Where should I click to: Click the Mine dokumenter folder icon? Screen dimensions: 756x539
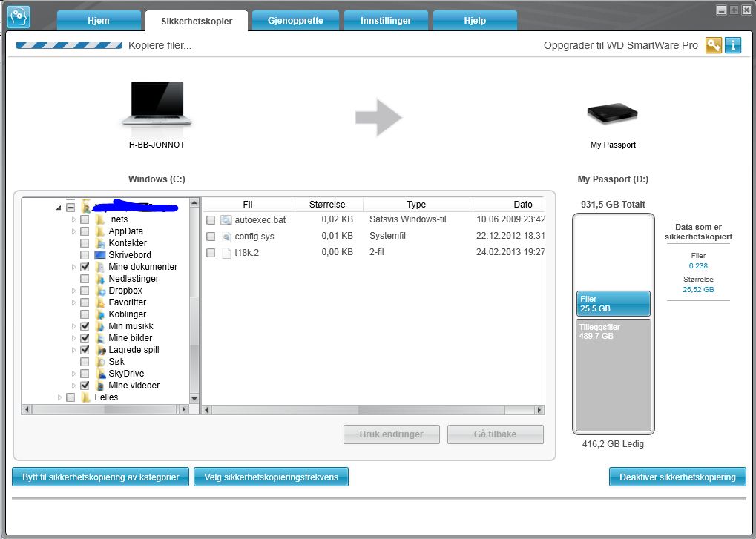[x=100, y=267]
